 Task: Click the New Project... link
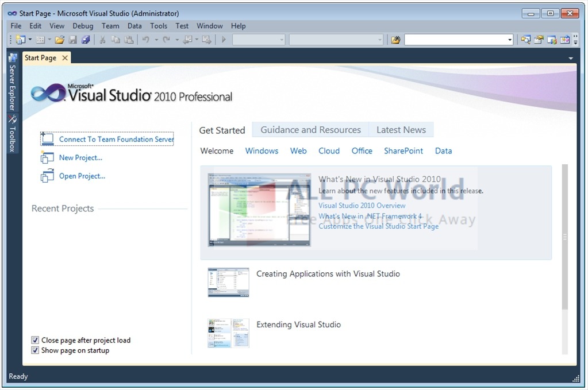tap(80, 157)
